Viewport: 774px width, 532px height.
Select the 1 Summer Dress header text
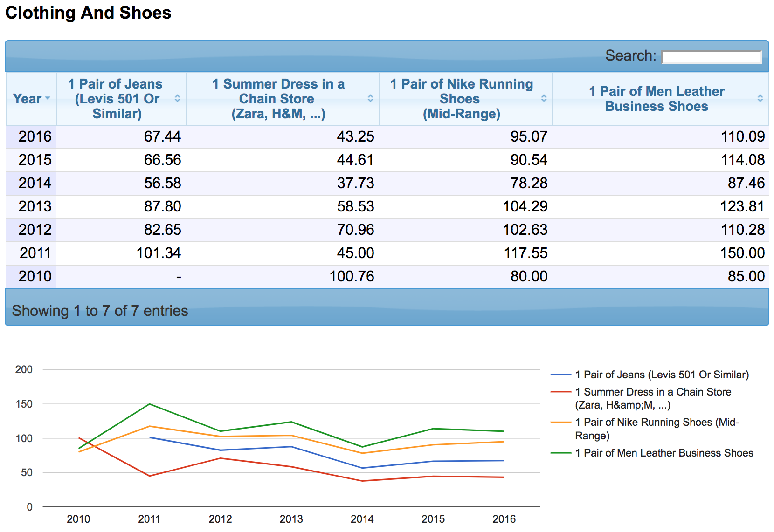[x=278, y=99]
